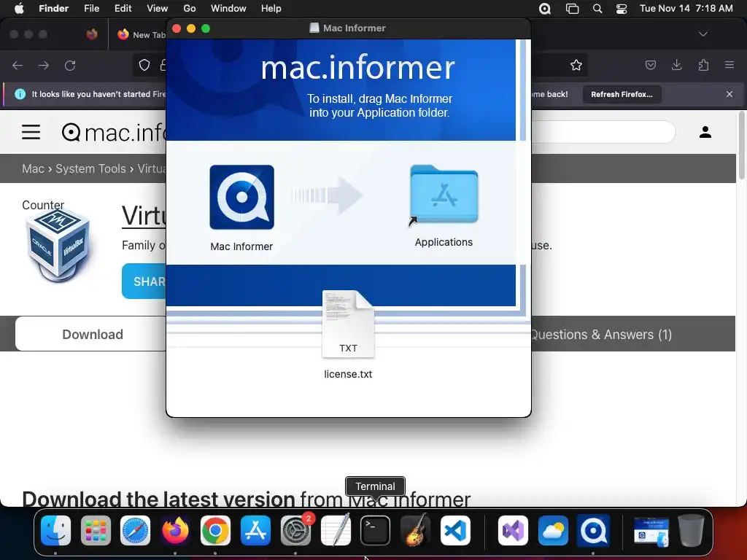Launch Visual Studio Code from the Dock

click(455, 530)
